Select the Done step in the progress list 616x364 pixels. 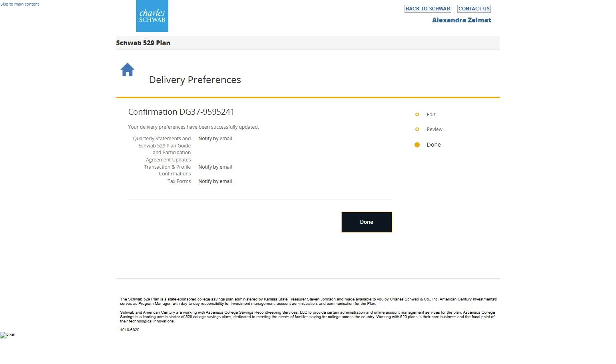434,145
